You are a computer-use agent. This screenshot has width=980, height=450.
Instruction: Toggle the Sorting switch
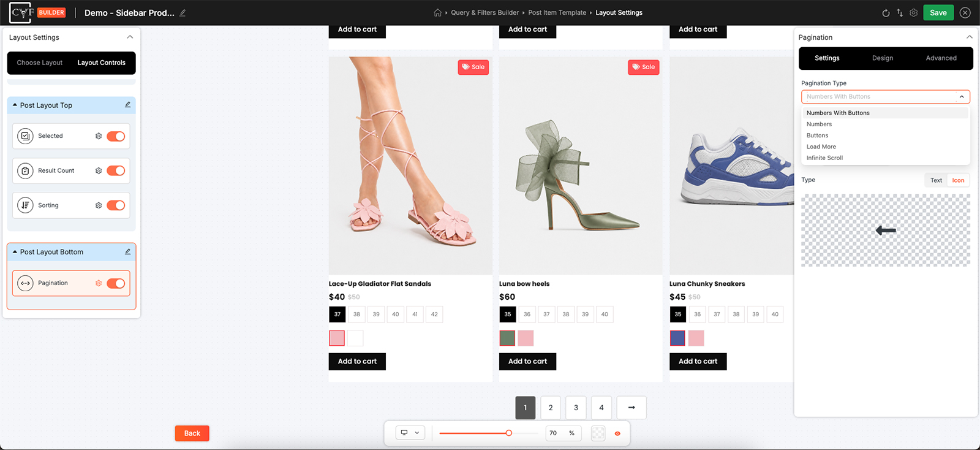(x=116, y=205)
